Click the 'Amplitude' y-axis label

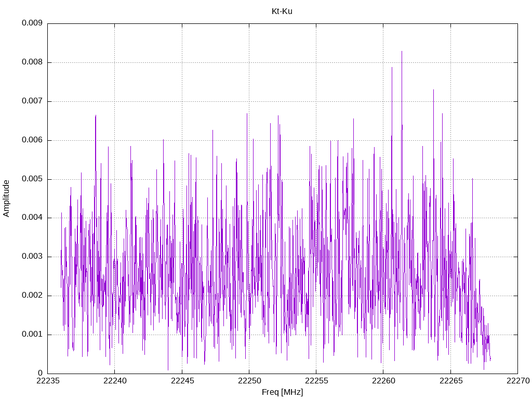(6, 198)
